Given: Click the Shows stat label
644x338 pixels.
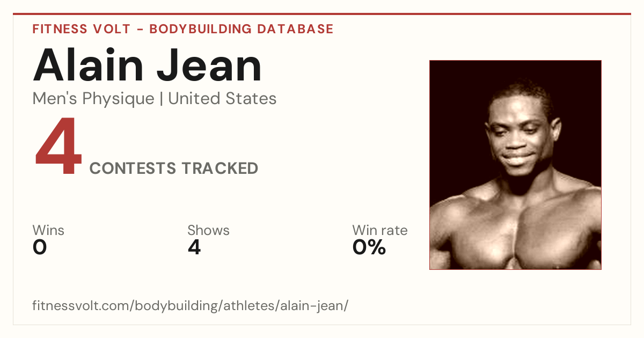Looking at the screenshot, I should [x=208, y=231].
